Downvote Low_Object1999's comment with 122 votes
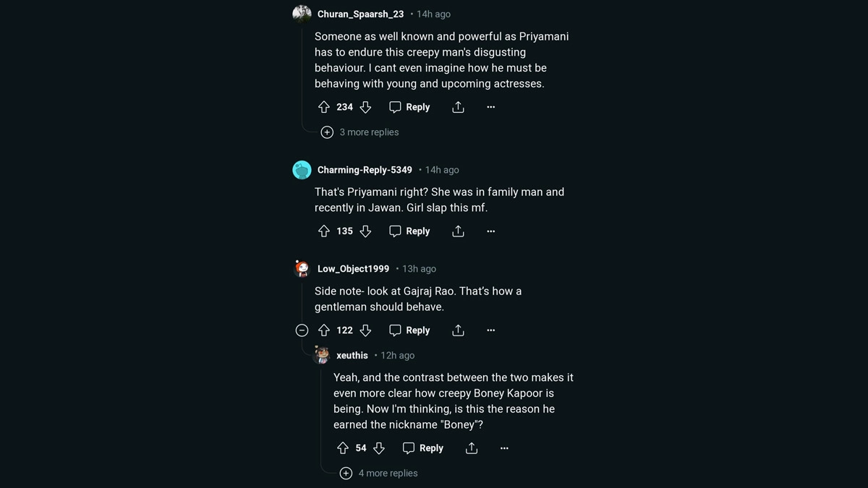The width and height of the screenshot is (868, 488). click(365, 330)
